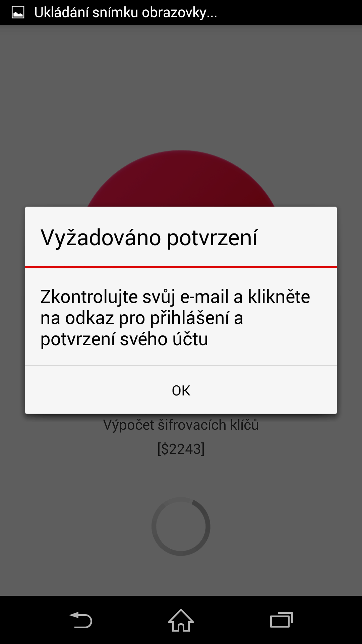The image size is (362, 644).
Task: Tap the red circle logo behind the dialog
Action: coord(181,178)
